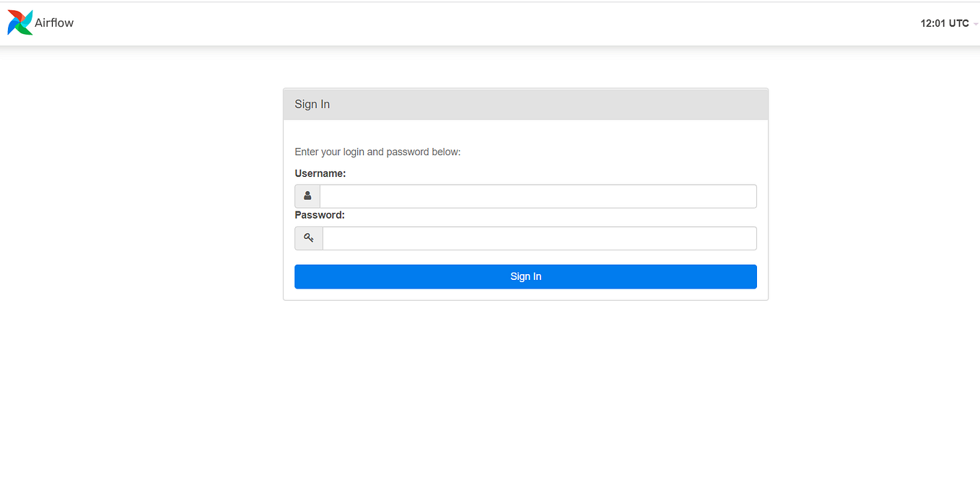Viewport: 980px width, 500px height.
Task: Click the user icon beside Username field
Action: coord(307,196)
